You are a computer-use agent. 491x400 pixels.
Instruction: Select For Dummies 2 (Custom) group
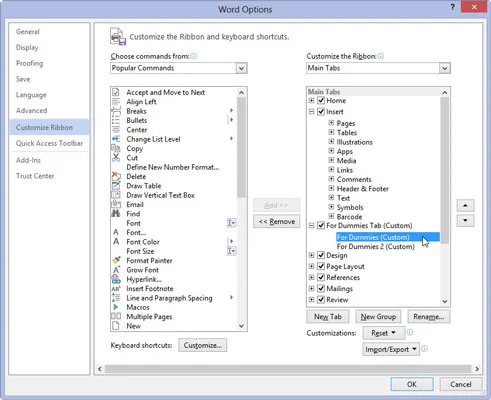pyautogui.click(x=376, y=247)
